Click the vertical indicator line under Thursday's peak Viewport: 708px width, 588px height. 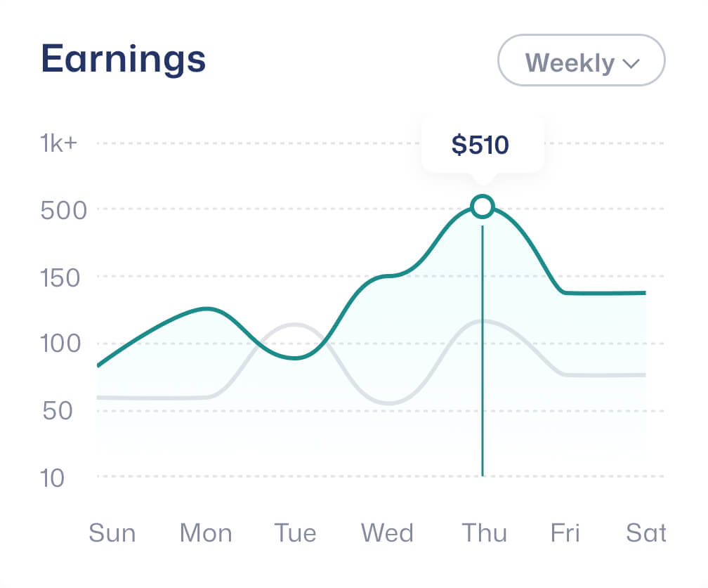483,351
